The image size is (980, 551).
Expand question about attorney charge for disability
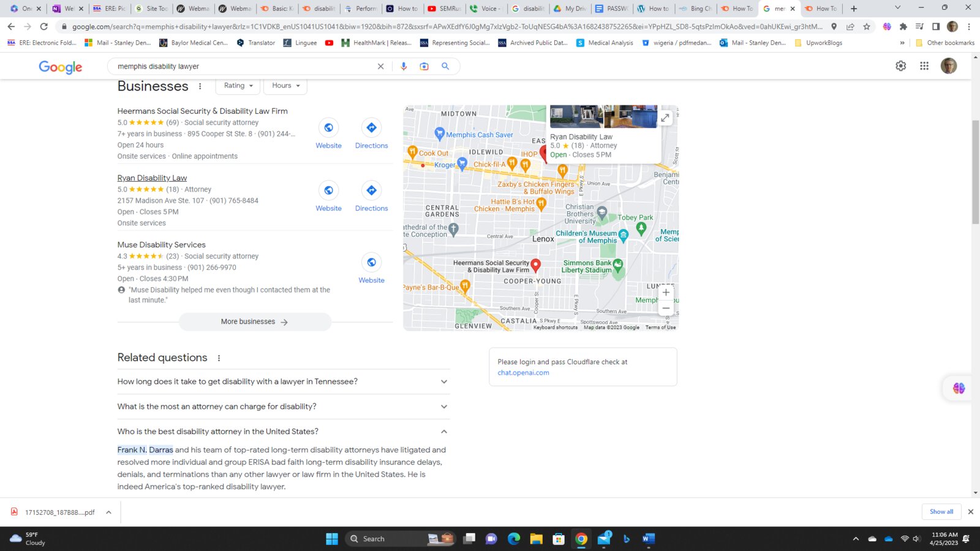tap(284, 407)
